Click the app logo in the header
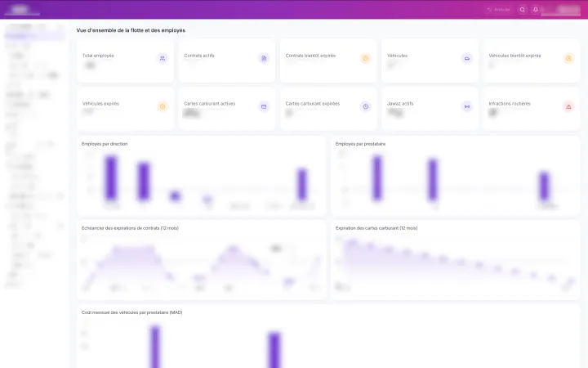Screen dimensions: 588x368 21,10
